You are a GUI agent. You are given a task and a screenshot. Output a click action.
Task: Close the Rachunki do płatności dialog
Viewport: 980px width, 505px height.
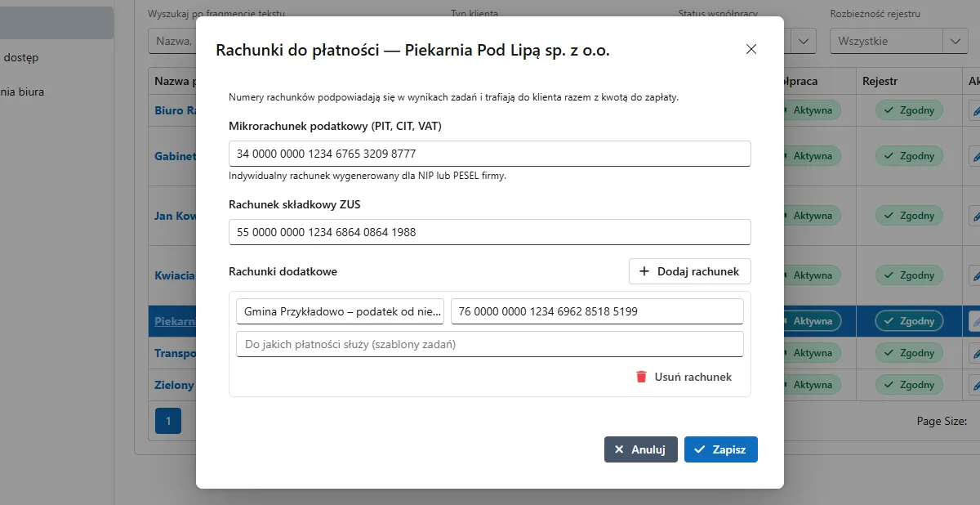tap(751, 49)
